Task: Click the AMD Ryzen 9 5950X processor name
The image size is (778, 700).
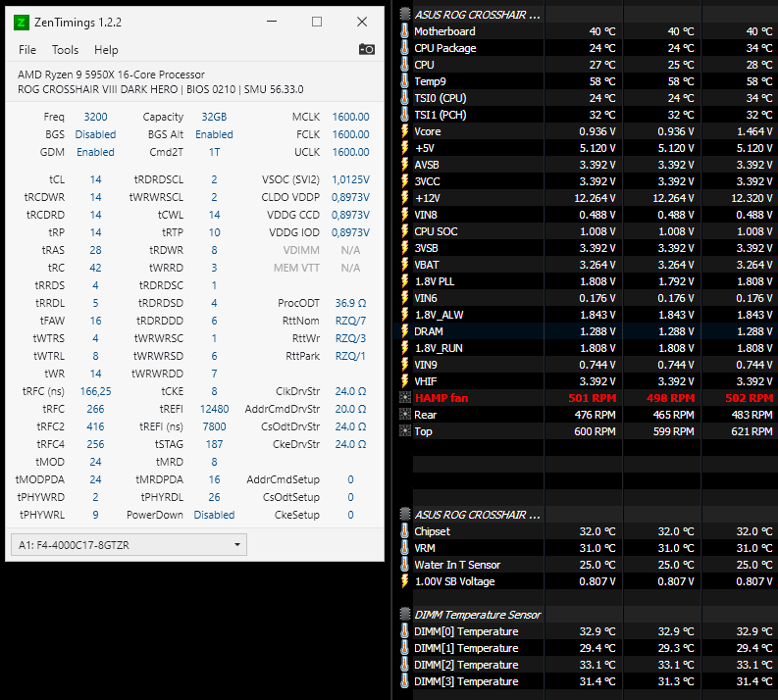Action: coord(111,75)
